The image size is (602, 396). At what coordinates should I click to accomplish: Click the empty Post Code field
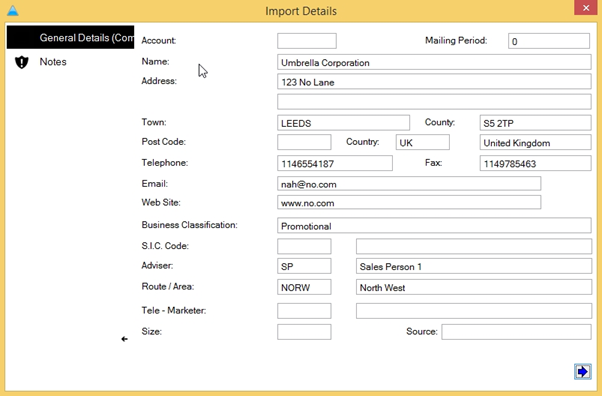coord(304,142)
